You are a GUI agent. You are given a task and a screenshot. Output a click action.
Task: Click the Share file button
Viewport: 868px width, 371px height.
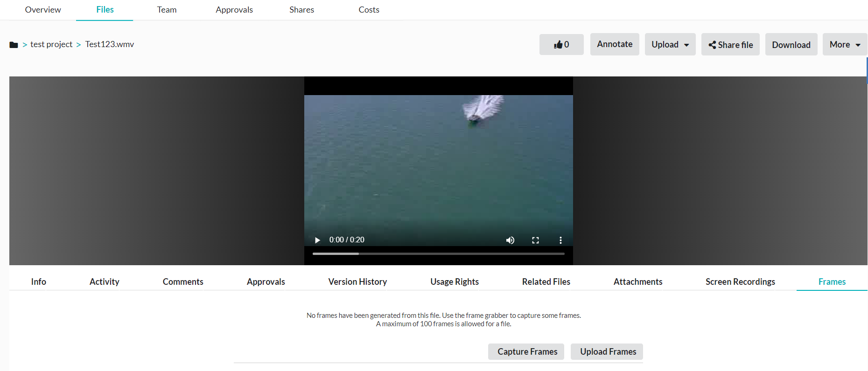pyautogui.click(x=730, y=45)
